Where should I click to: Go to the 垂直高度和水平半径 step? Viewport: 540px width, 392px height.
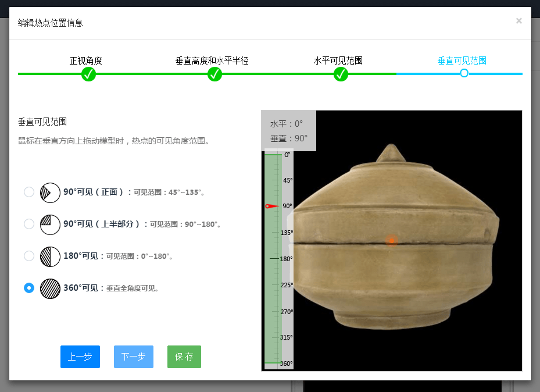tap(212, 60)
